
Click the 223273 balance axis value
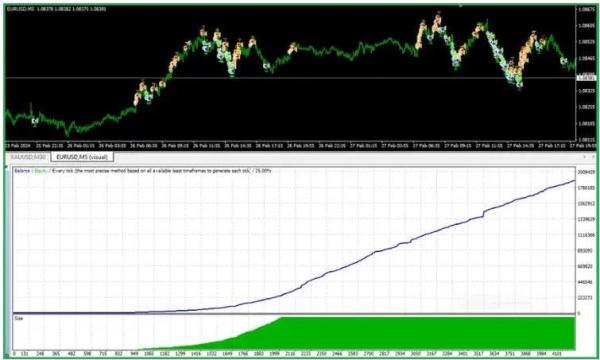(x=585, y=298)
